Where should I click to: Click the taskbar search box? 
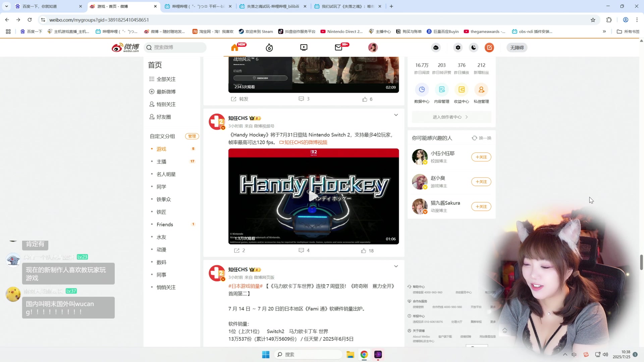(x=309, y=355)
